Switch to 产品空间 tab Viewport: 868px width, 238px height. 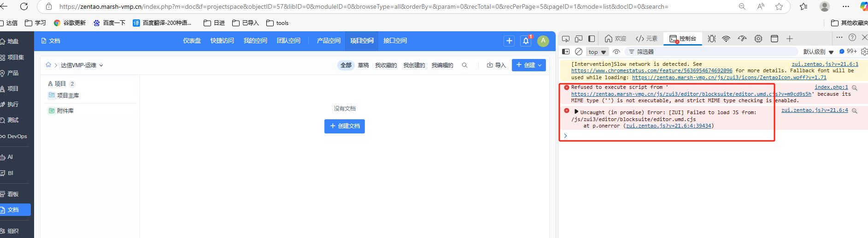click(329, 41)
